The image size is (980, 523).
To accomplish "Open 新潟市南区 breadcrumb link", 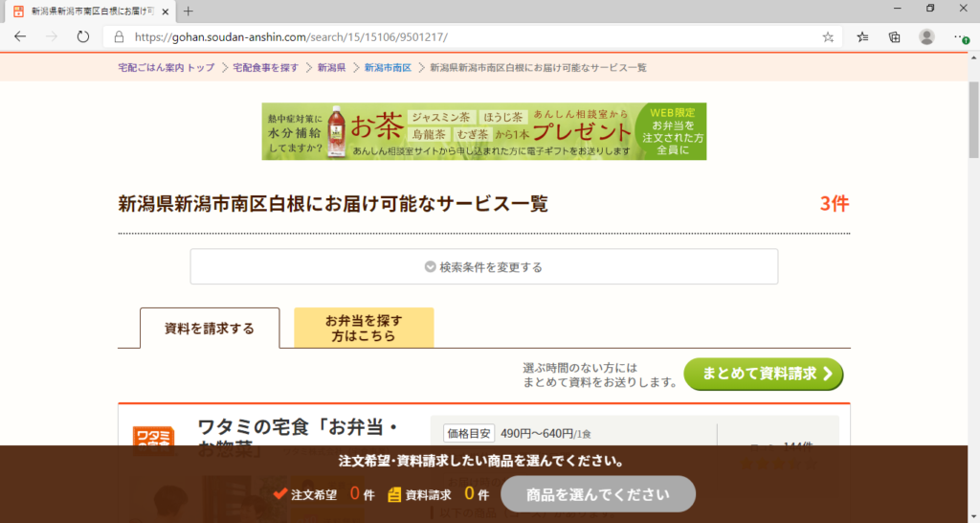I will [388, 68].
